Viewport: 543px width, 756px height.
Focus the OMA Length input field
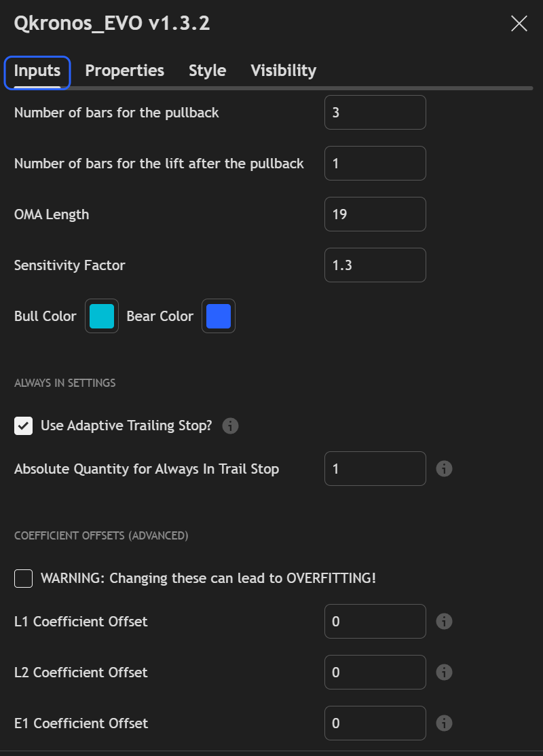(375, 214)
